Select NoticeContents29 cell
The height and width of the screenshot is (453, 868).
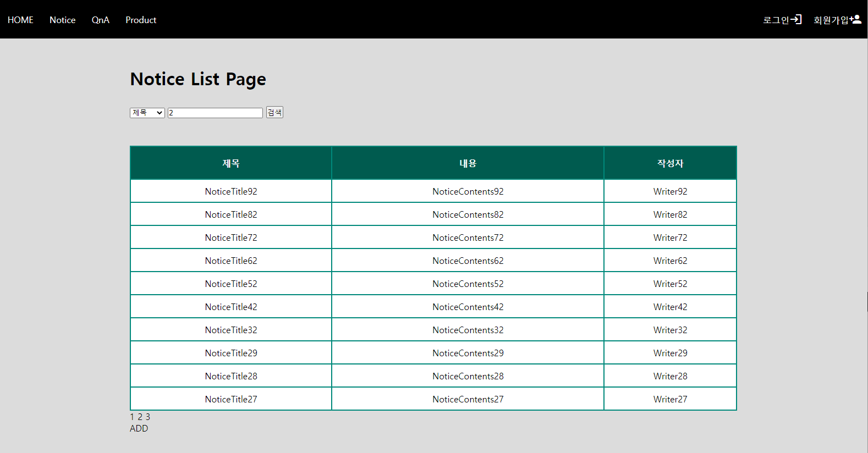click(x=468, y=353)
